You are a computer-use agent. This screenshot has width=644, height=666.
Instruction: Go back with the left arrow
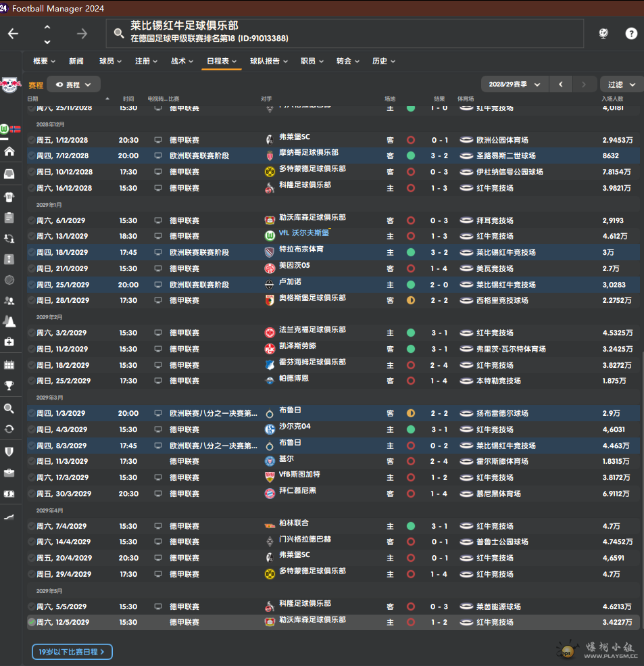click(x=13, y=34)
